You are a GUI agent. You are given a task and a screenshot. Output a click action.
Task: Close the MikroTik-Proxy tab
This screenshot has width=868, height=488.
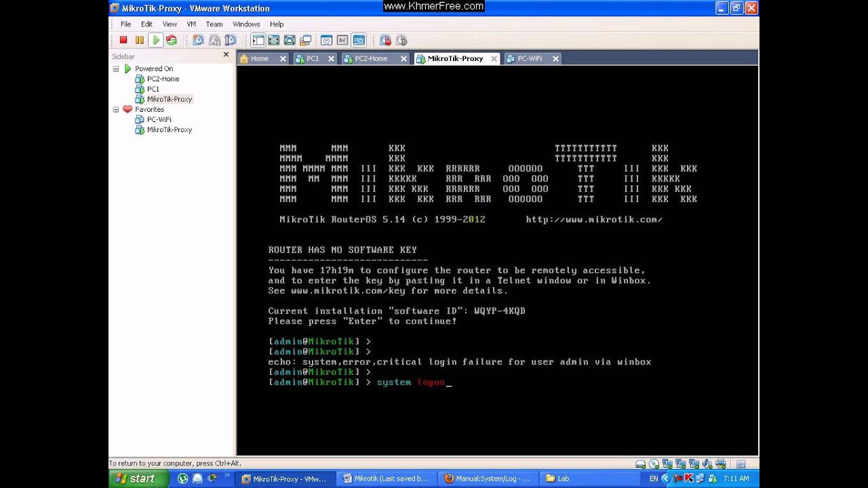point(494,59)
